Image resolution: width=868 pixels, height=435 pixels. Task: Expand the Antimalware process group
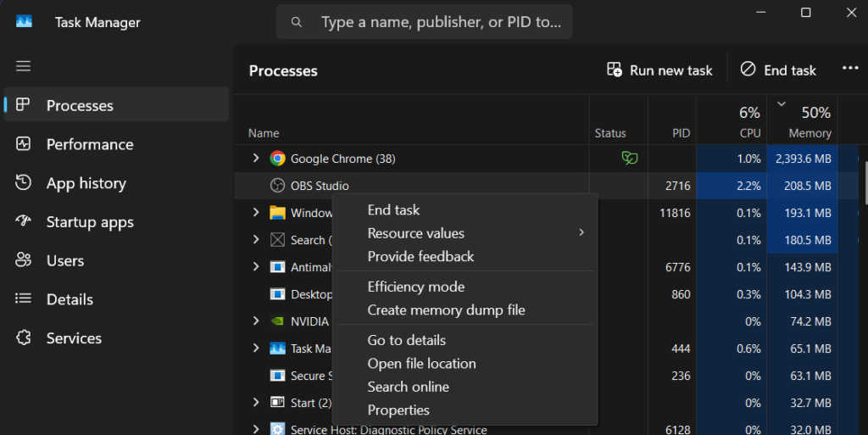coord(256,267)
